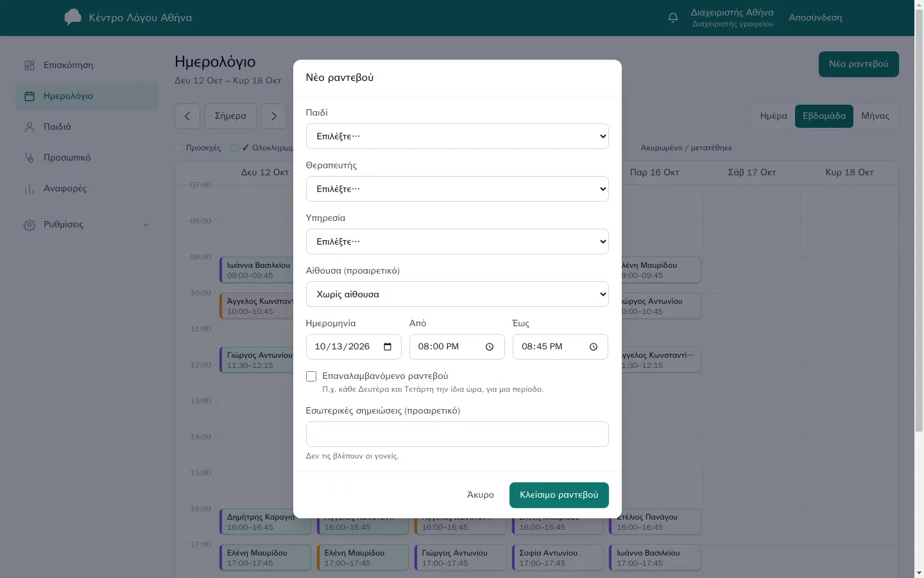Click the person icon beside Παιδιά
This screenshot has height=578, width=924.
pos(30,127)
